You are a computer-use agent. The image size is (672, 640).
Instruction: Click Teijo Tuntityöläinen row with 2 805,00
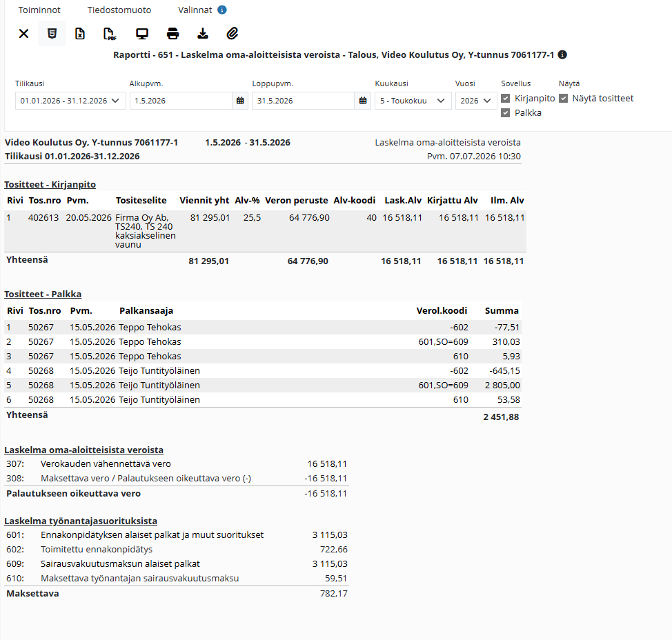pyautogui.click(x=263, y=386)
